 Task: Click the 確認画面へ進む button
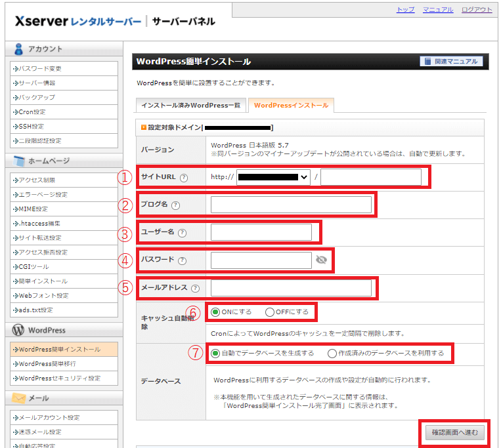(x=454, y=432)
